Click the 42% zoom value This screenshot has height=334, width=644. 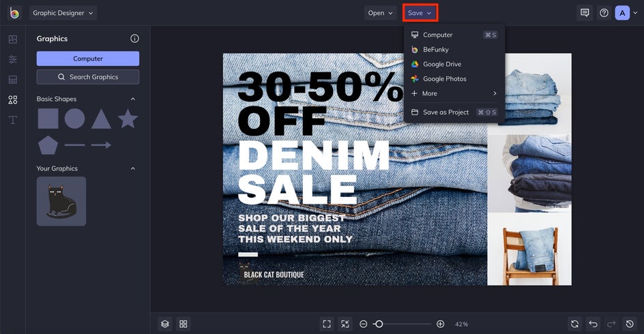coord(461,324)
